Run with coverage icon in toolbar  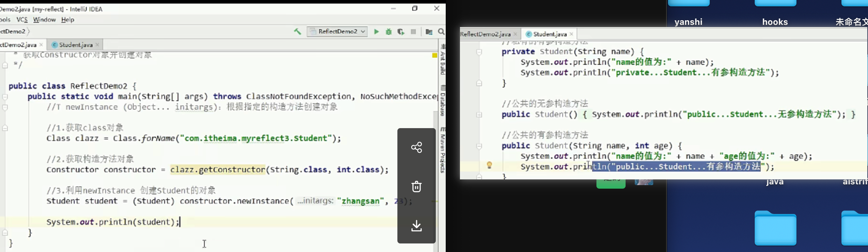coord(401,32)
